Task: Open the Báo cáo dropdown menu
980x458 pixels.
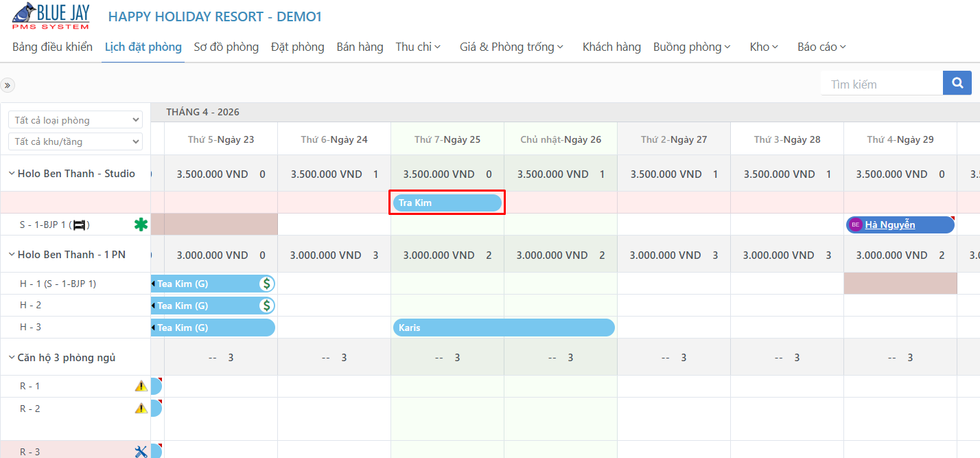Action: point(821,47)
